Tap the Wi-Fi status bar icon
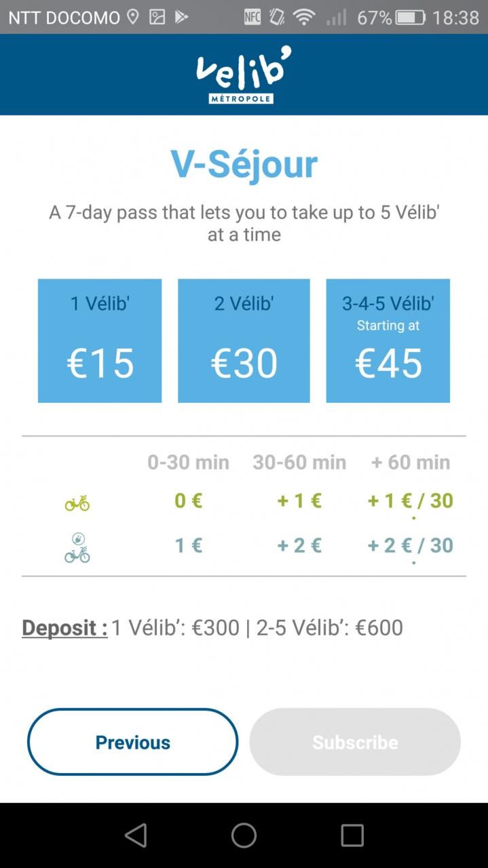488x868 pixels. click(x=304, y=17)
